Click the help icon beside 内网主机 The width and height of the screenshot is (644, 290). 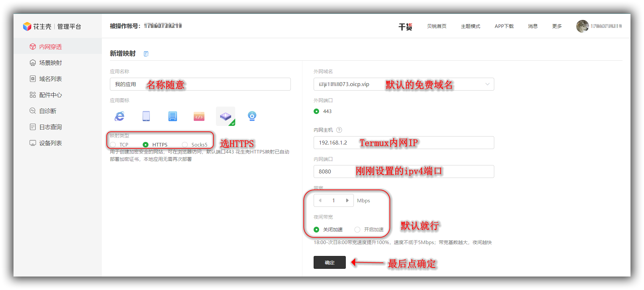pos(339,130)
